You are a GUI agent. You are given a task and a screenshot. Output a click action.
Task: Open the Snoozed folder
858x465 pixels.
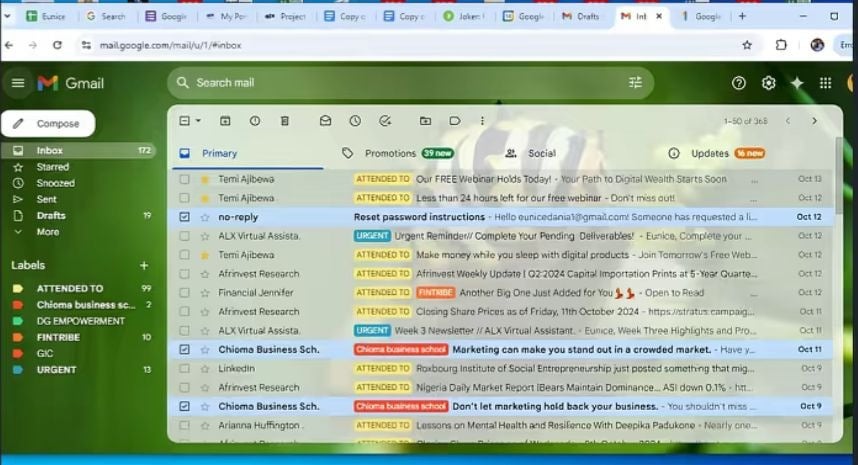tap(55, 183)
